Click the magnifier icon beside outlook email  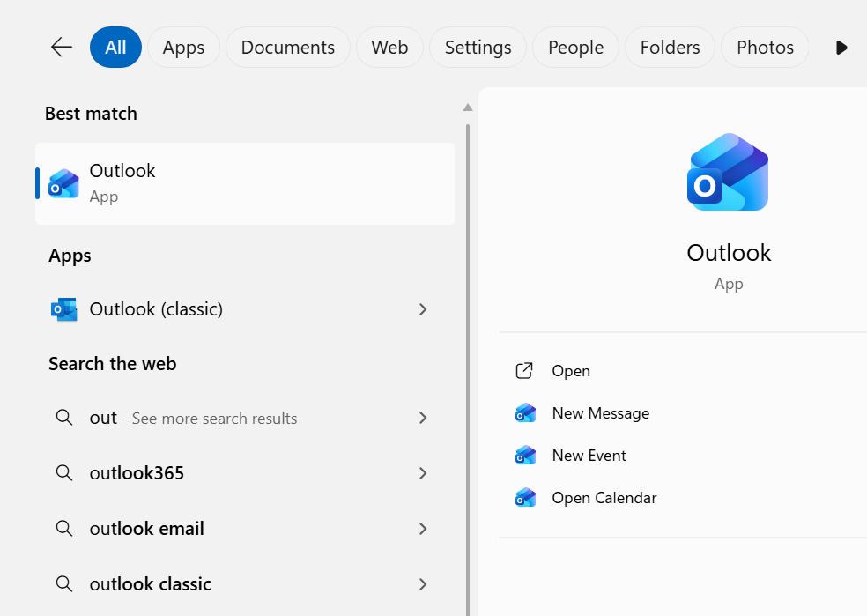click(63, 529)
